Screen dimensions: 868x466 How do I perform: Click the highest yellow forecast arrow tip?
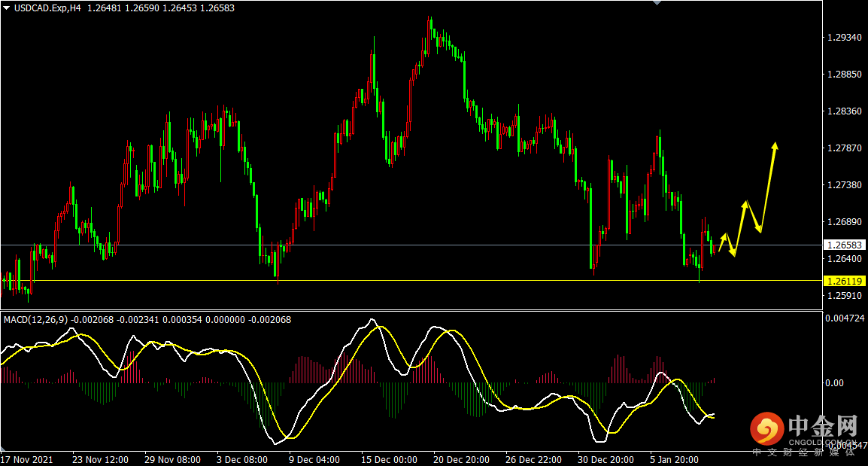pyautogui.click(x=775, y=144)
